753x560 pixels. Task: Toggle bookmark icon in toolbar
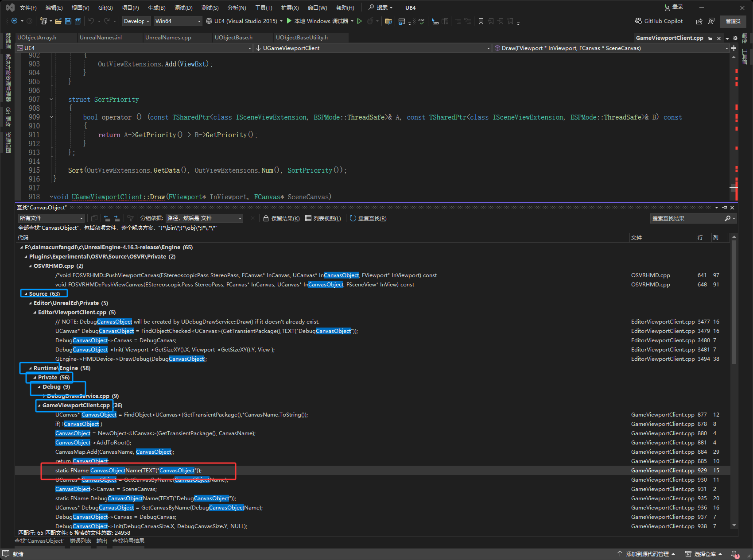(x=481, y=21)
